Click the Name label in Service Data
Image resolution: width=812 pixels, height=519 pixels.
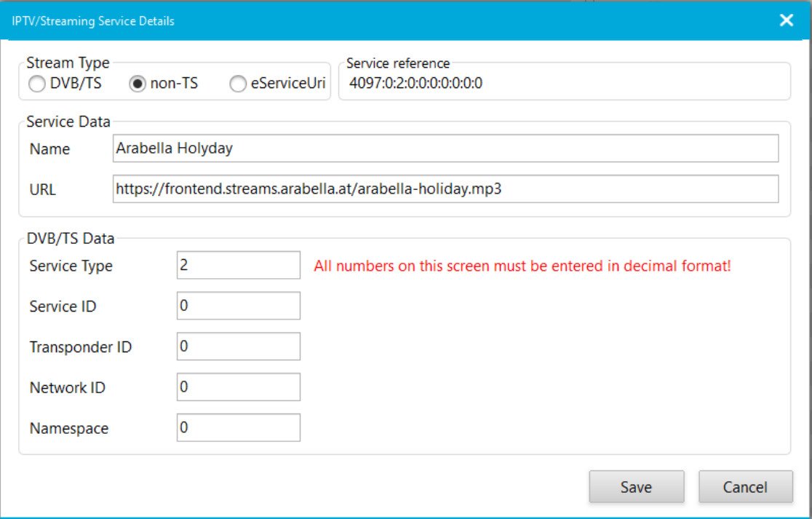pyautogui.click(x=49, y=149)
